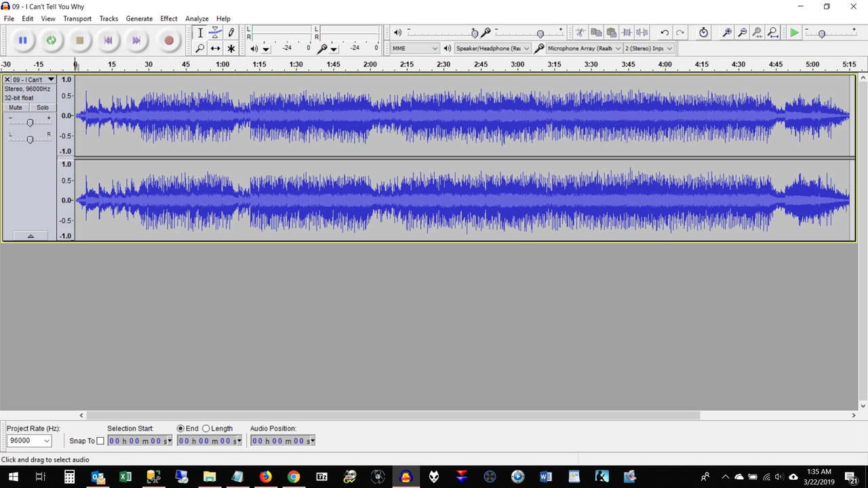Mute the track
868x488 pixels.
click(16, 107)
